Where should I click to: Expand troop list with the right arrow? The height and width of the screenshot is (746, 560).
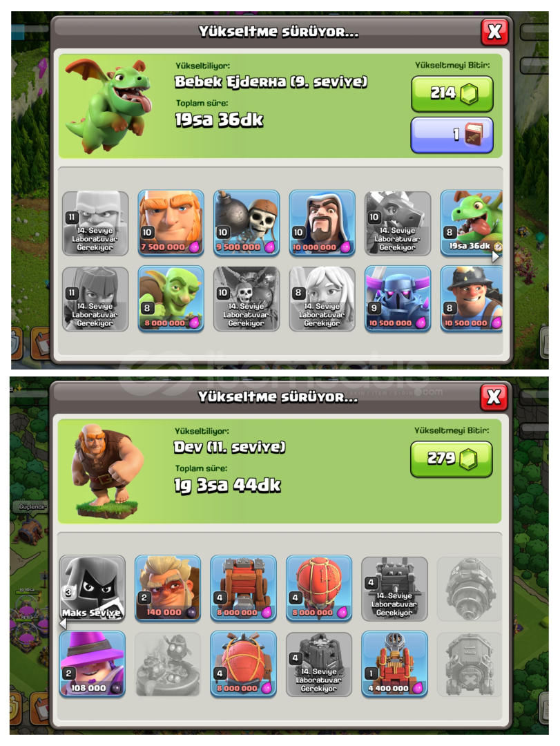point(495,257)
